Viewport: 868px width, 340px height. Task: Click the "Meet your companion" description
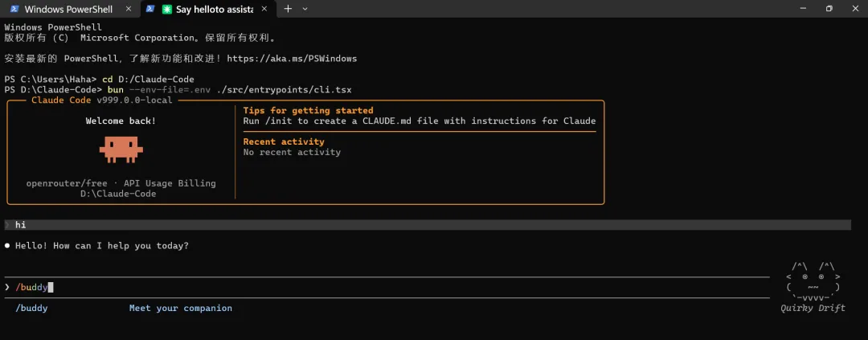click(180, 308)
